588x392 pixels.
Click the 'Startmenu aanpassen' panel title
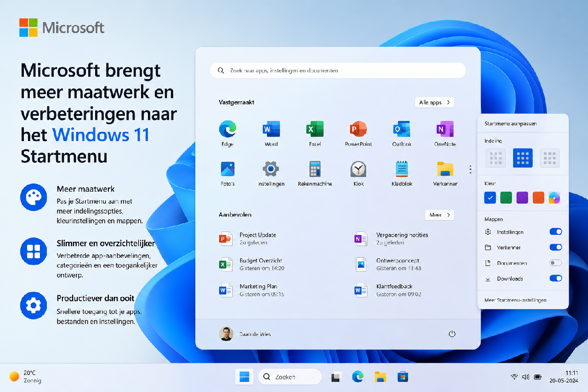click(x=510, y=124)
